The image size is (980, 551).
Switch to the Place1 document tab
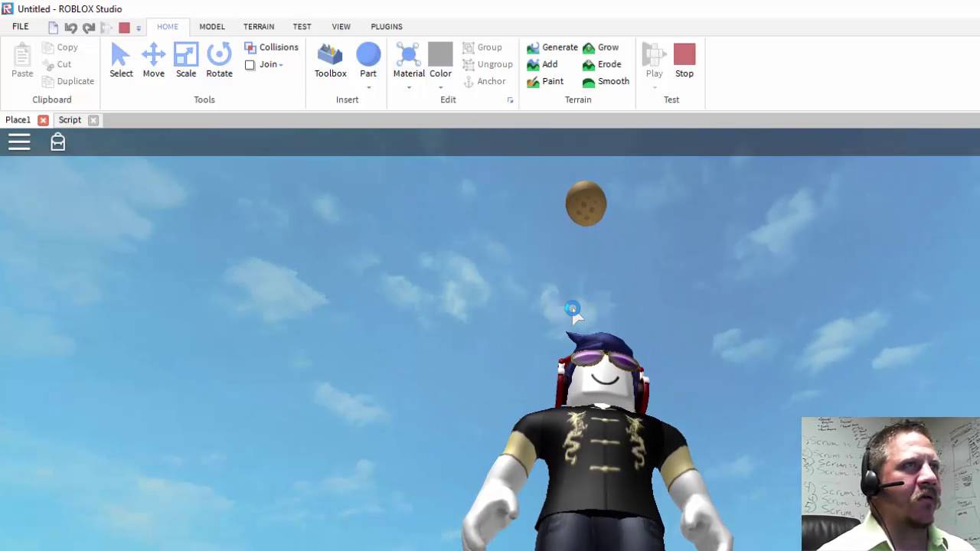point(18,120)
